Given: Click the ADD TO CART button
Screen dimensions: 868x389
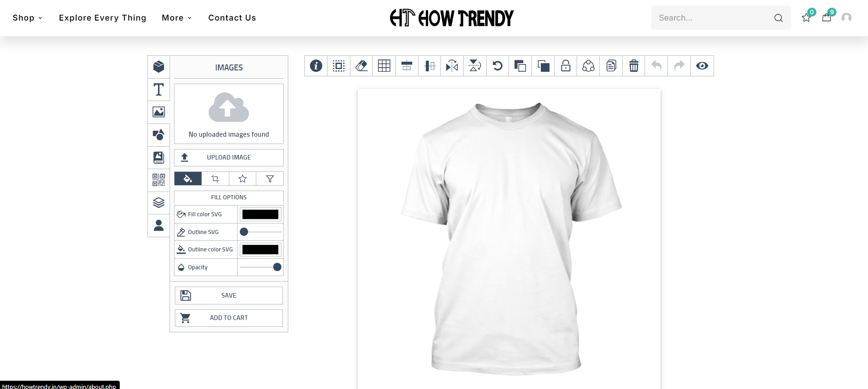Looking at the screenshot, I should click(x=229, y=318).
